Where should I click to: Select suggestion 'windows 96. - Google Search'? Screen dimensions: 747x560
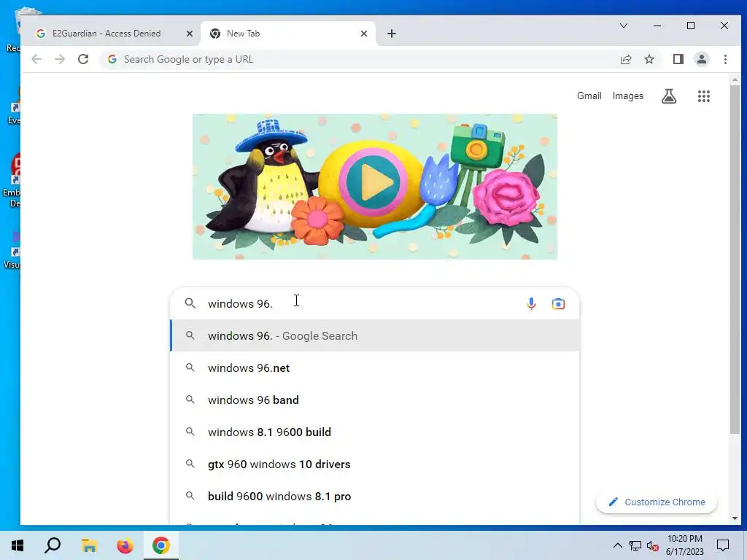coord(375,335)
